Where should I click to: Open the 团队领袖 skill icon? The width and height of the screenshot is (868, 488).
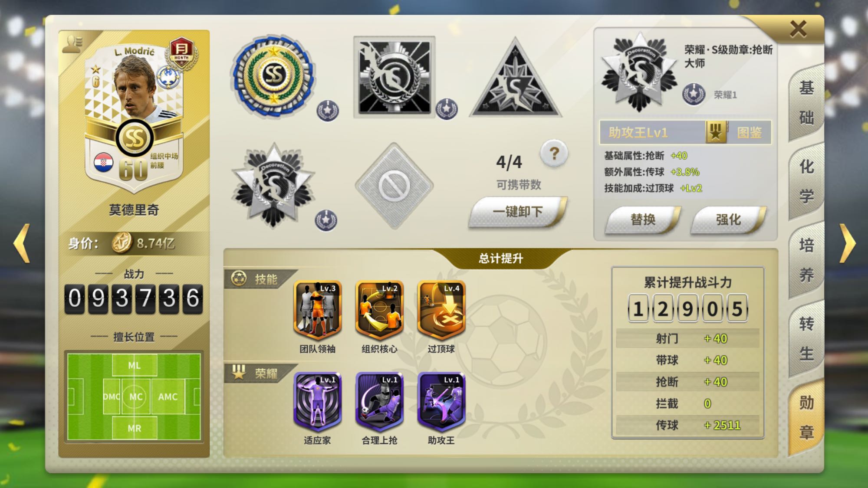tap(318, 310)
